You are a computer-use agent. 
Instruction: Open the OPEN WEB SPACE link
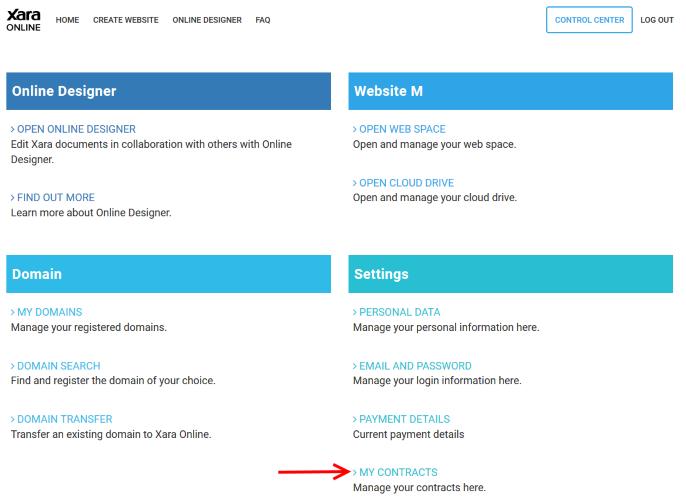pos(399,129)
